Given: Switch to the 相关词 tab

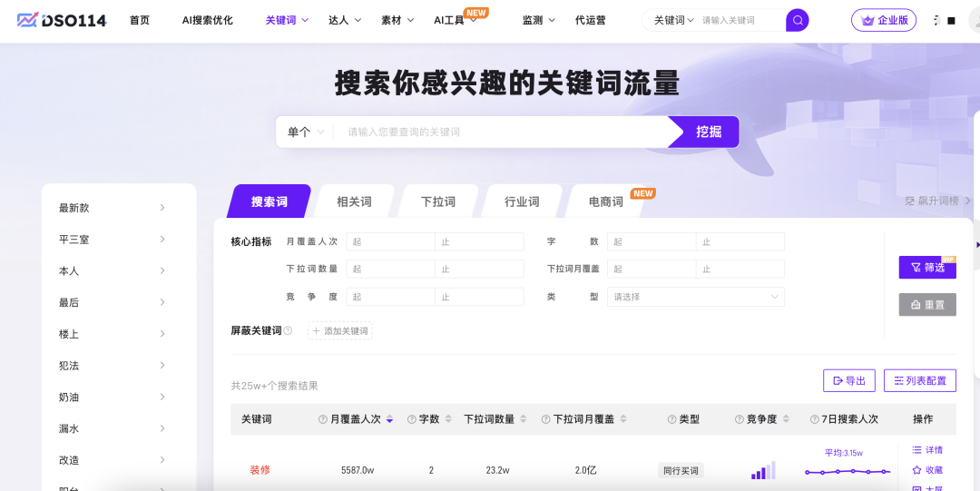Looking at the screenshot, I should point(354,201).
